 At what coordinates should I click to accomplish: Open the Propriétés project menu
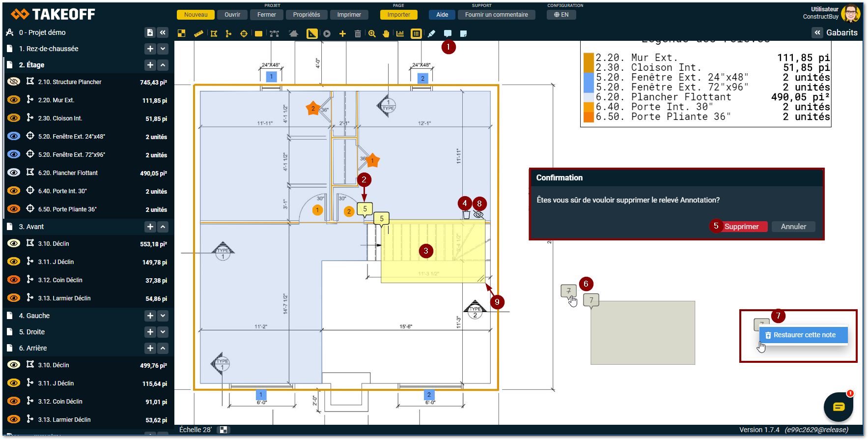click(306, 15)
